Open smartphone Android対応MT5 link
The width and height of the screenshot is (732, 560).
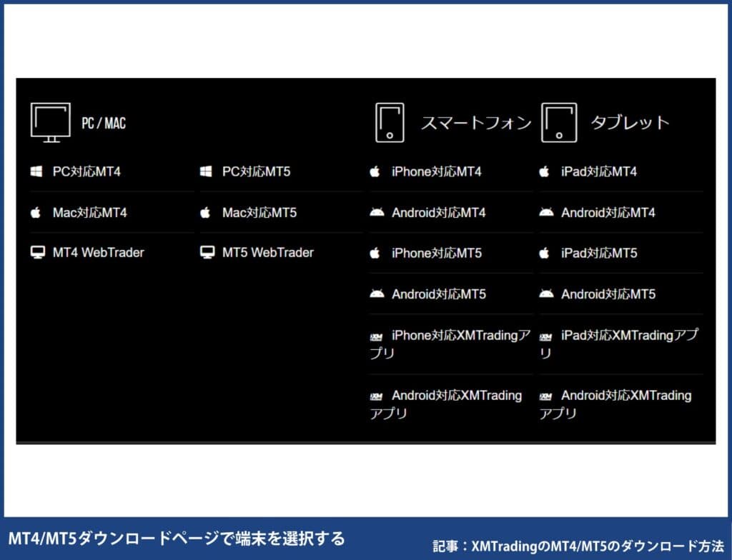tap(439, 294)
